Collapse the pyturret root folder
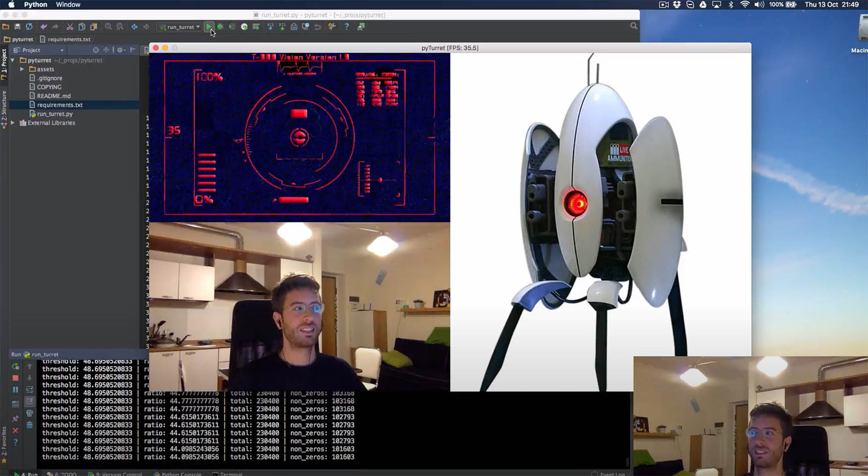This screenshot has height=476, width=868. click(13, 60)
